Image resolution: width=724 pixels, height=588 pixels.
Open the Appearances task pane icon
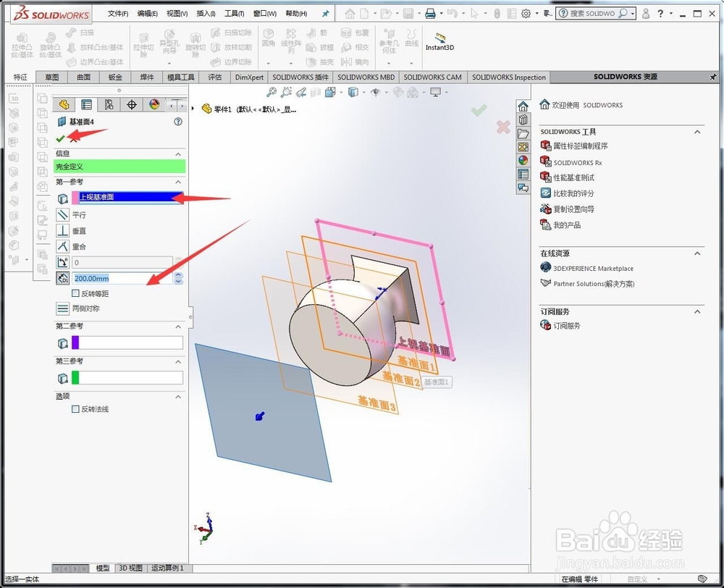(x=523, y=160)
